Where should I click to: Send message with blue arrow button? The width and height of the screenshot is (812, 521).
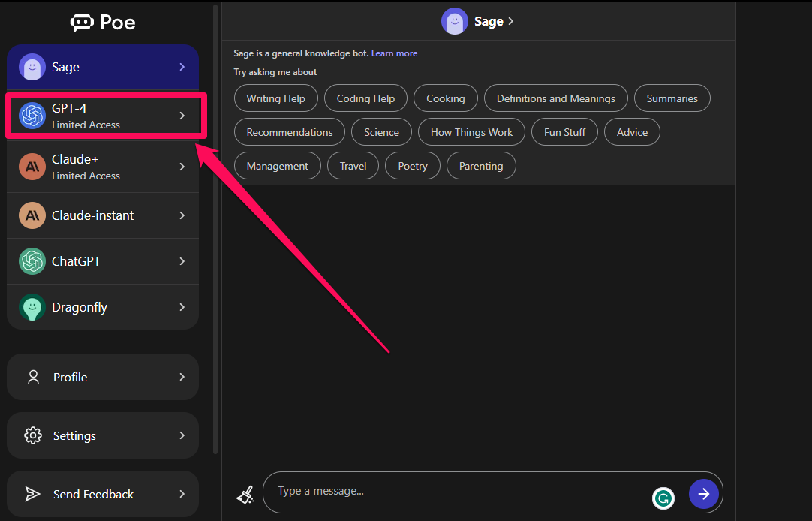[x=703, y=494]
